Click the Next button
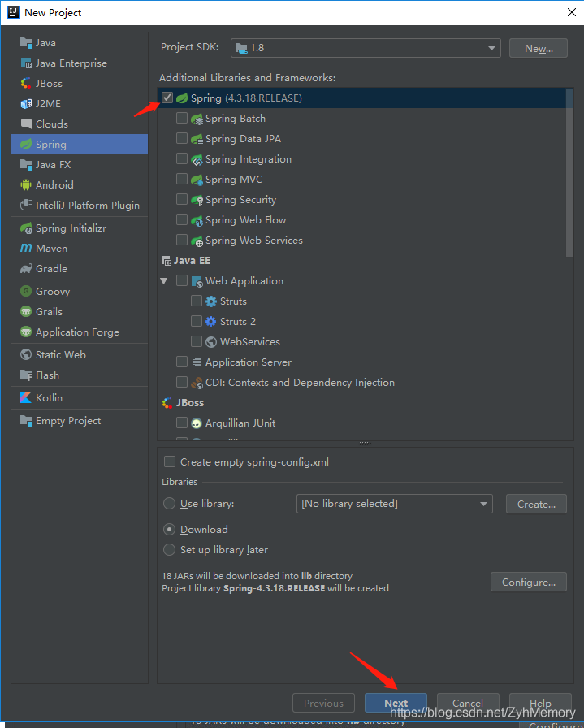The image size is (584, 728). pos(396,703)
